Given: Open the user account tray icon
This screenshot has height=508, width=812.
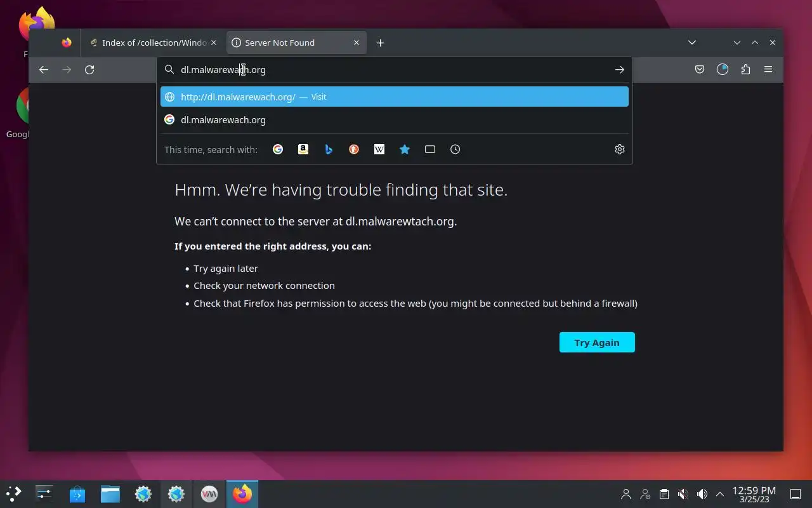Looking at the screenshot, I should click(x=626, y=494).
